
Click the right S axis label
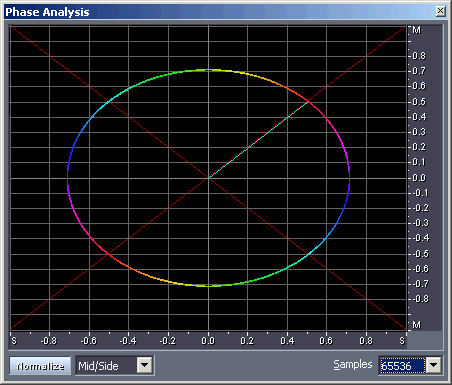[x=402, y=341]
